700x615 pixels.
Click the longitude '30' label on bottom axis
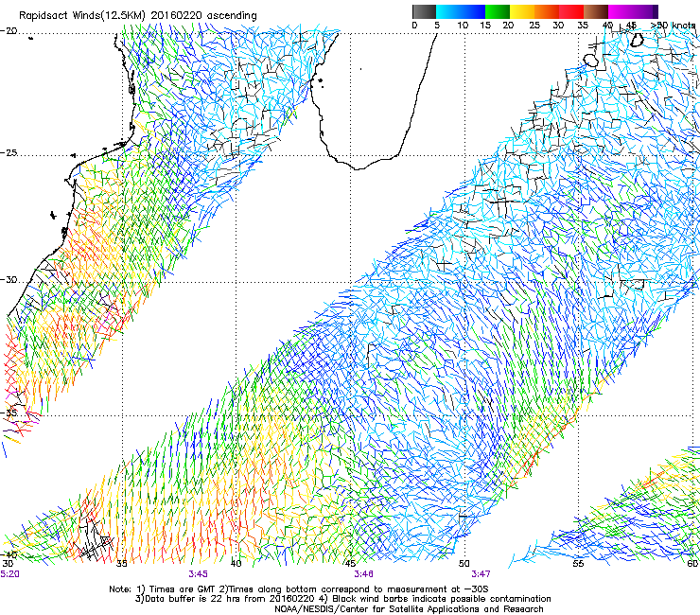click(x=8, y=564)
